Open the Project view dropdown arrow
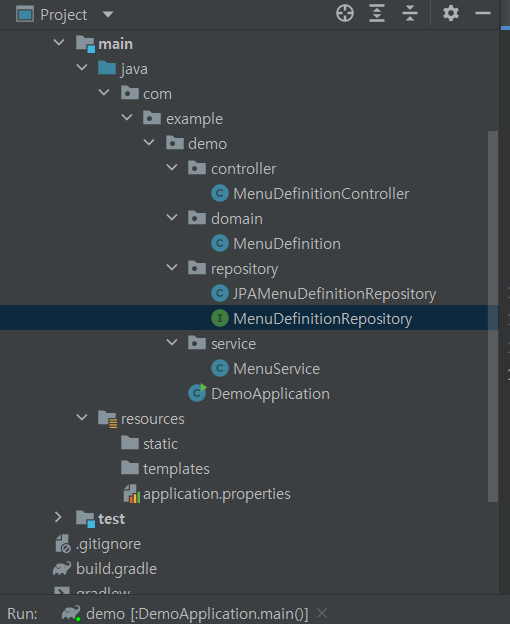The height and width of the screenshot is (624, 510). pos(108,15)
